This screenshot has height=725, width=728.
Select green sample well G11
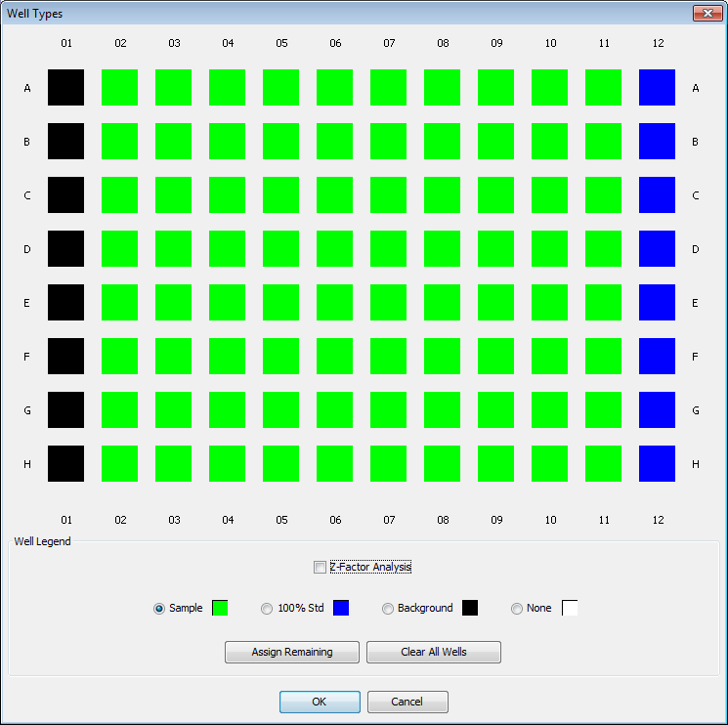pos(604,409)
